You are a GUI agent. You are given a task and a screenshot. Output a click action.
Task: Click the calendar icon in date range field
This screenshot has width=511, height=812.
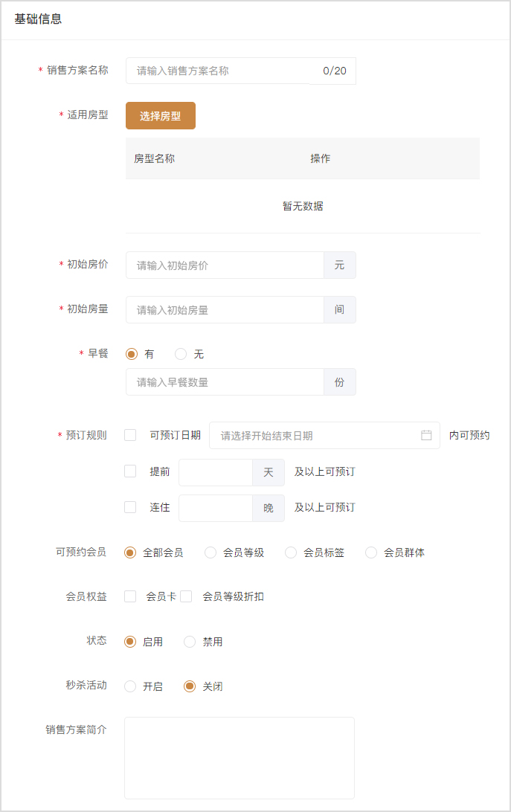point(426,436)
